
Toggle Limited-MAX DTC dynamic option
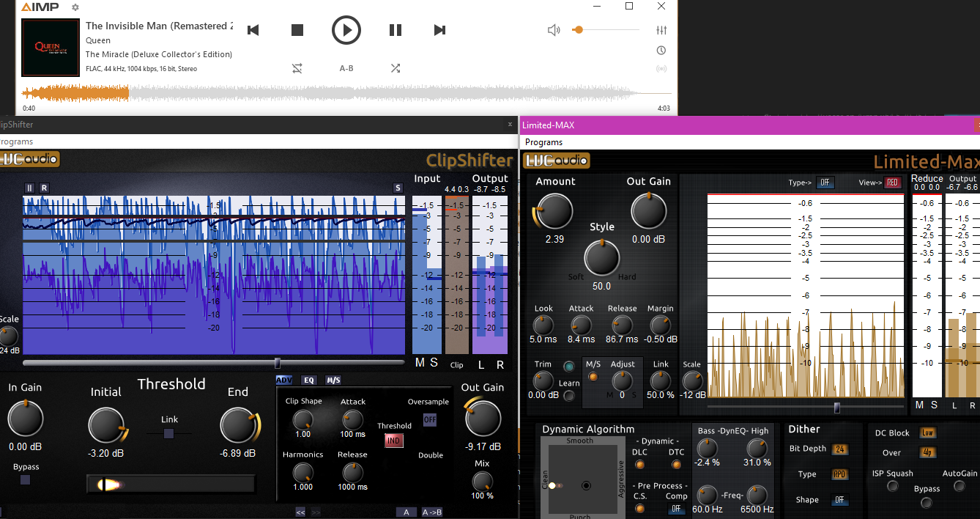tap(676, 464)
